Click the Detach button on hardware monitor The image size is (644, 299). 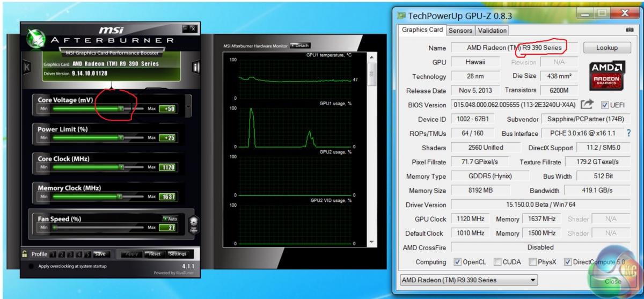[x=300, y=46]
